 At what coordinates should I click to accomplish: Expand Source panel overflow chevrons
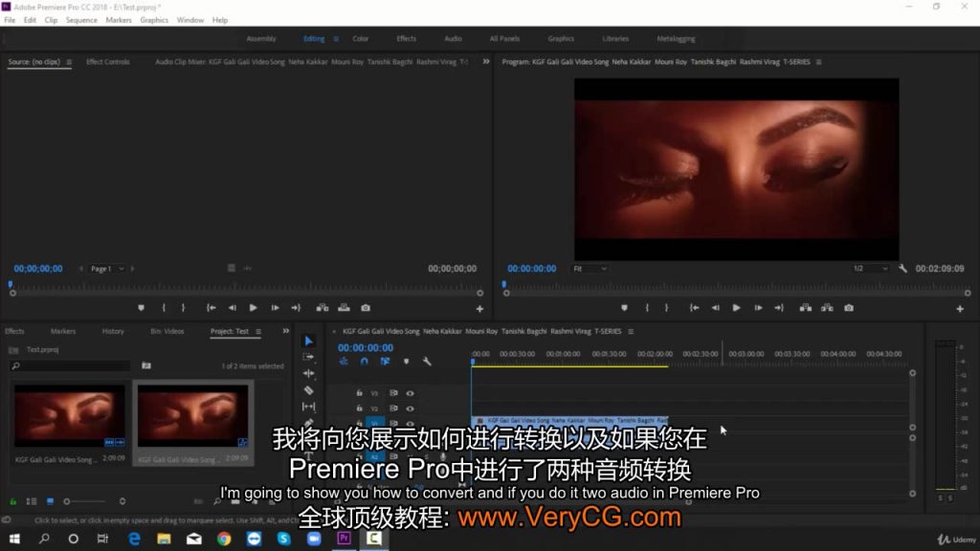pyautogui.click(x=485, y=61)
